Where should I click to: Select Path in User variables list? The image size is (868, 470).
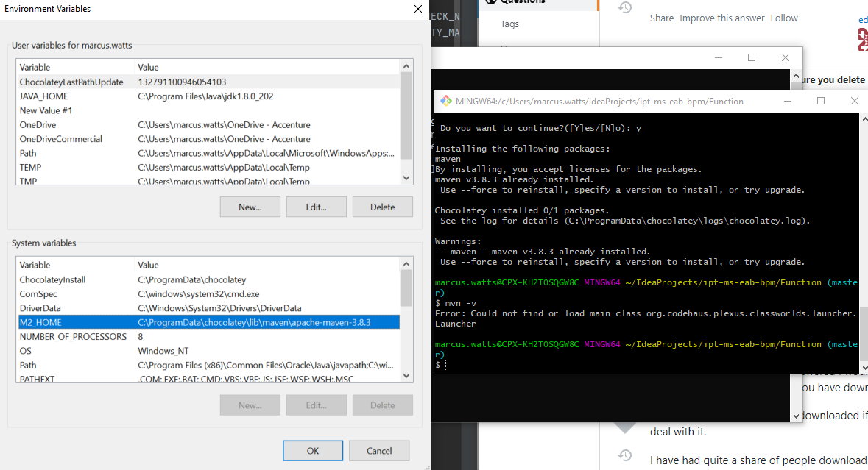[x=208, y=153]
